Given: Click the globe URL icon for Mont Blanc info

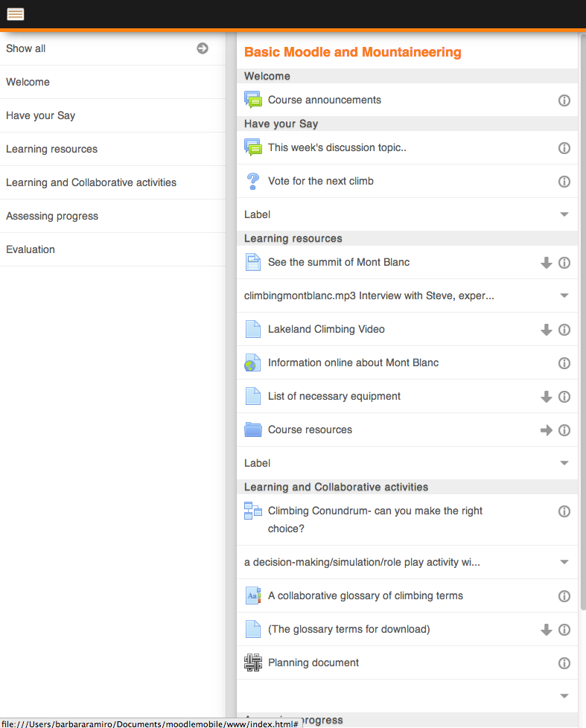Looking at the screenshot, I should click(x=253, y=363).
